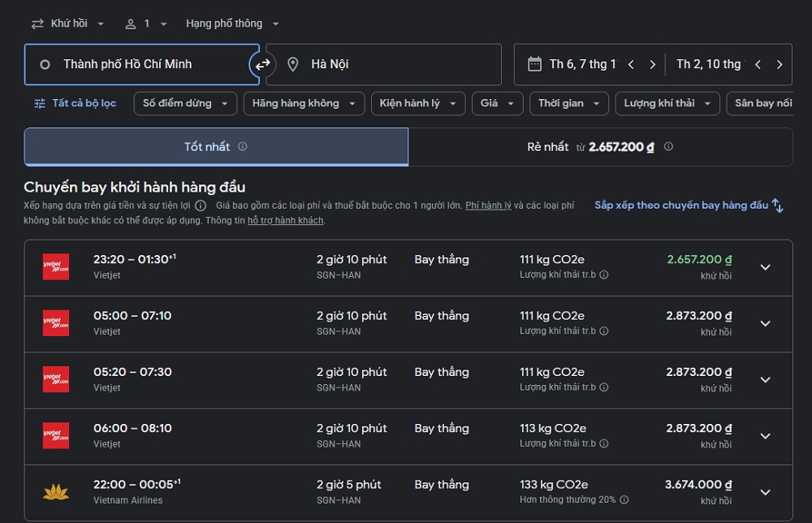The width and height of the screenshot is (812, 523).
Task: Click the filter sliders icon
Action: click(39, 104)
